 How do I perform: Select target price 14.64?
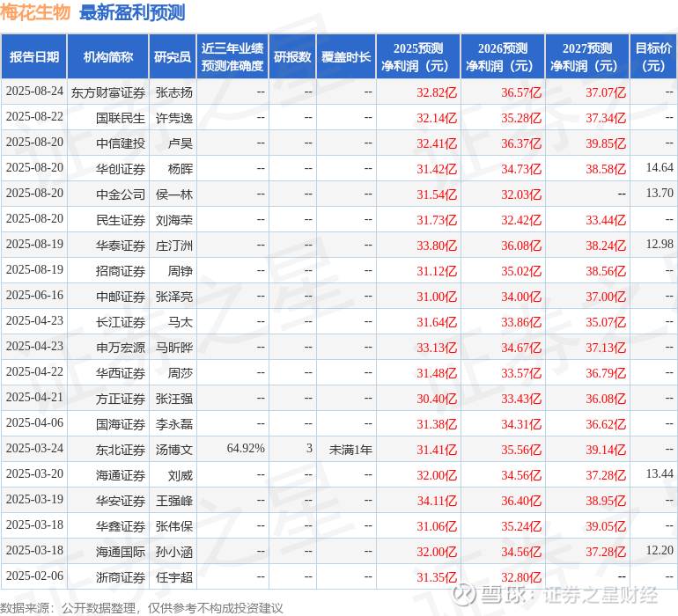(x=660, y=168)
